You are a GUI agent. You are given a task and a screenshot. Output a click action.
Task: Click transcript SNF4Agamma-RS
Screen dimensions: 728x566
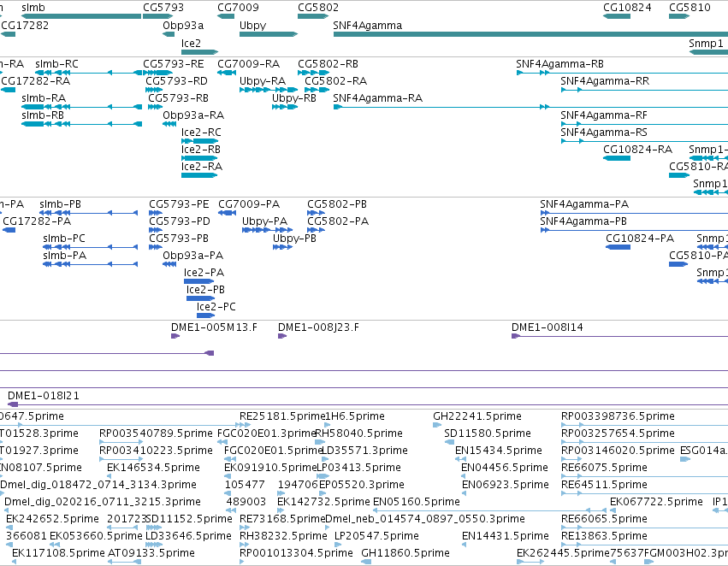click(644, 141)
